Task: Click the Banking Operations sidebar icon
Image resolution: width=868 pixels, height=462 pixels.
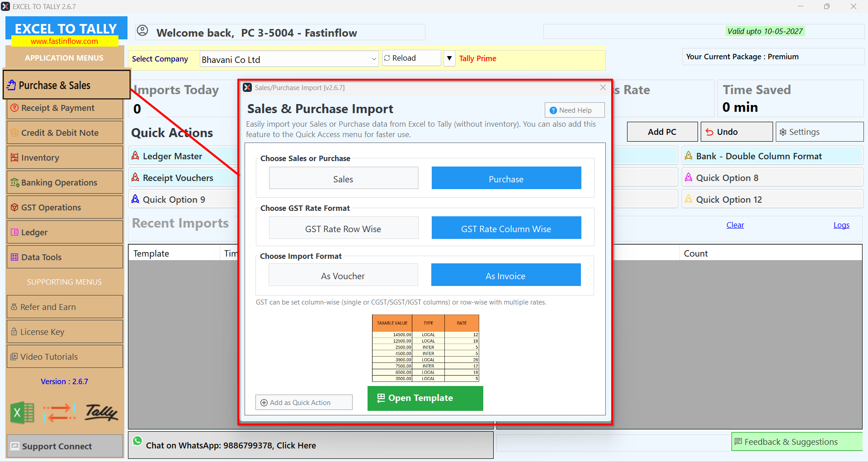Action: pos(15,182)
